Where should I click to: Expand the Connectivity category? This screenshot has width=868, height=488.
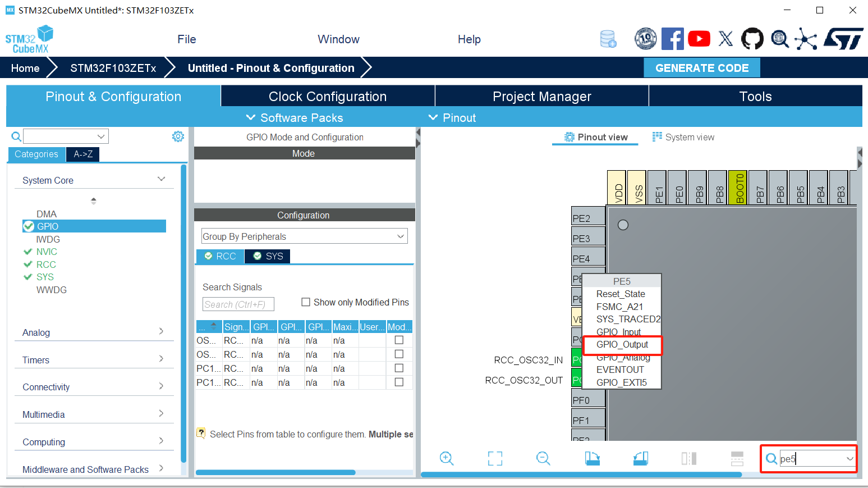(161, 386)
